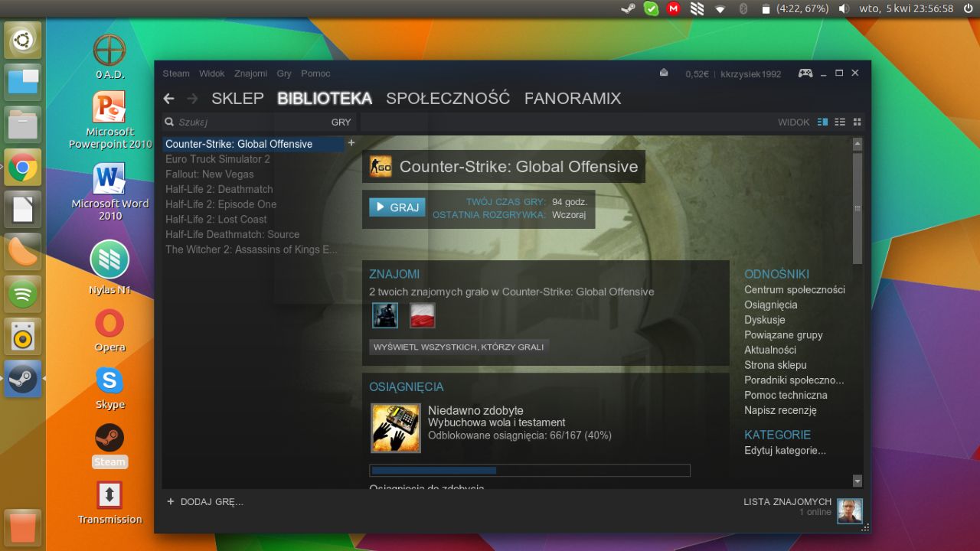Open Microsoft Word 2010 desktop shortcut

pyautogui.click(x=109, y=192)
